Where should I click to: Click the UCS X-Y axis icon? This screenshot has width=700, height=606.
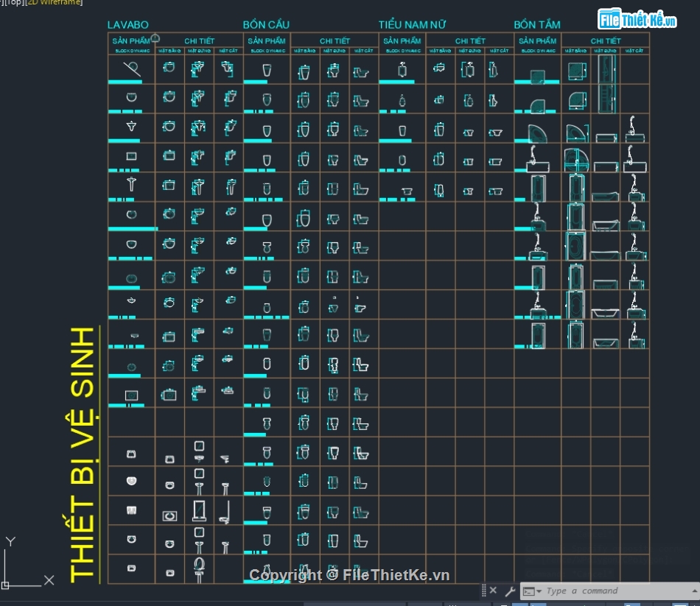click(28, 563)
